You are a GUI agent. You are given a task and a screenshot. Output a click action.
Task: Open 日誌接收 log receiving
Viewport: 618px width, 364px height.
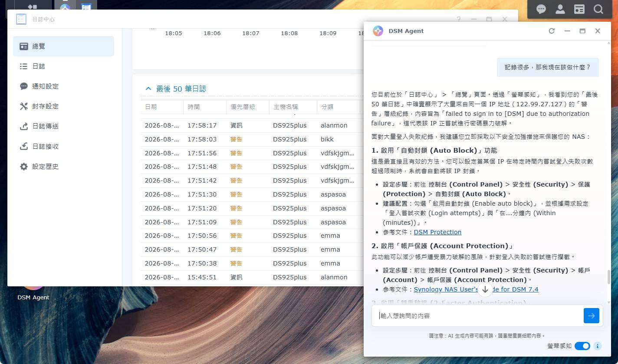click(63, 146)
